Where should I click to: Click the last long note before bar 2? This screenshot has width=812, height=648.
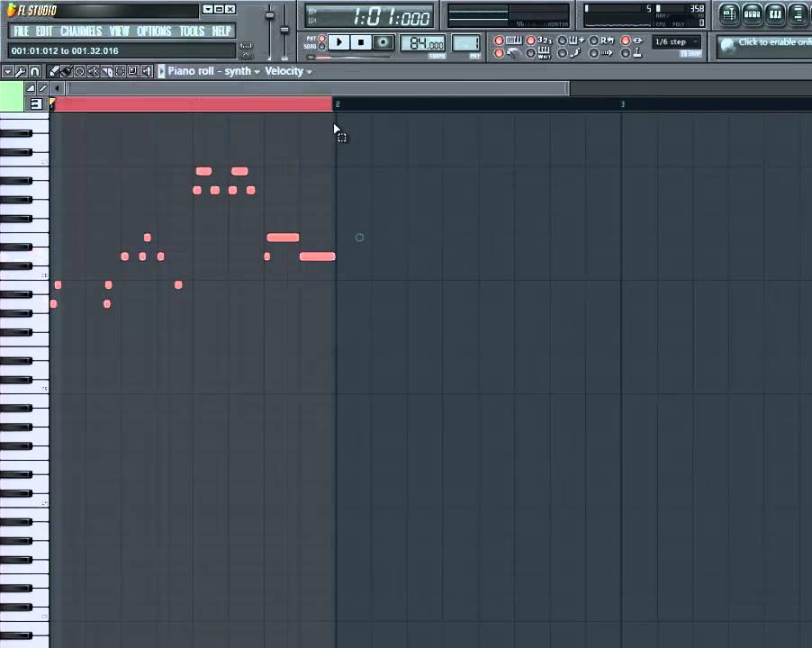tap(318, 256)
